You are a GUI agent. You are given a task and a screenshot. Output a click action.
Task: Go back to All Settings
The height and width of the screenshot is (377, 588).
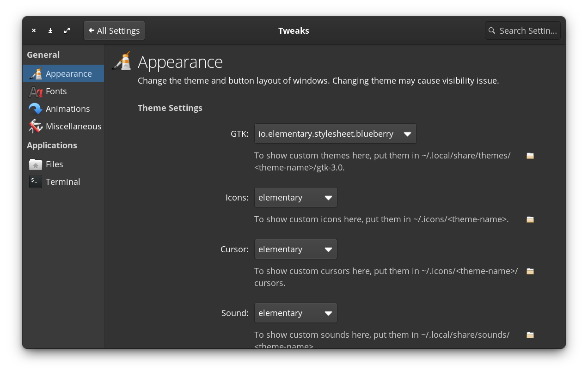tap(114, 31)
